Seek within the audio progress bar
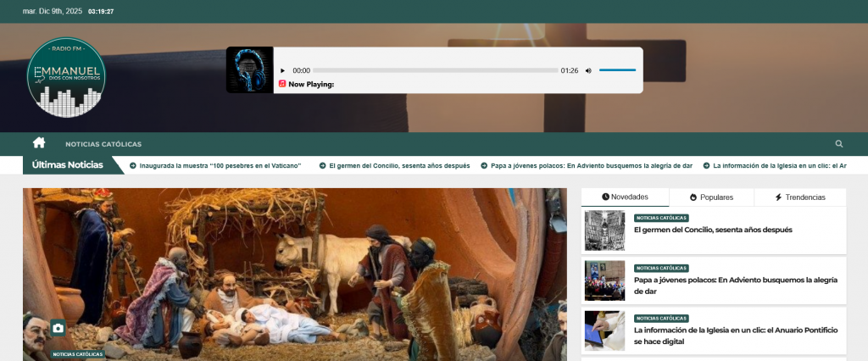The image size is (868, 361). tap(435, 70)
